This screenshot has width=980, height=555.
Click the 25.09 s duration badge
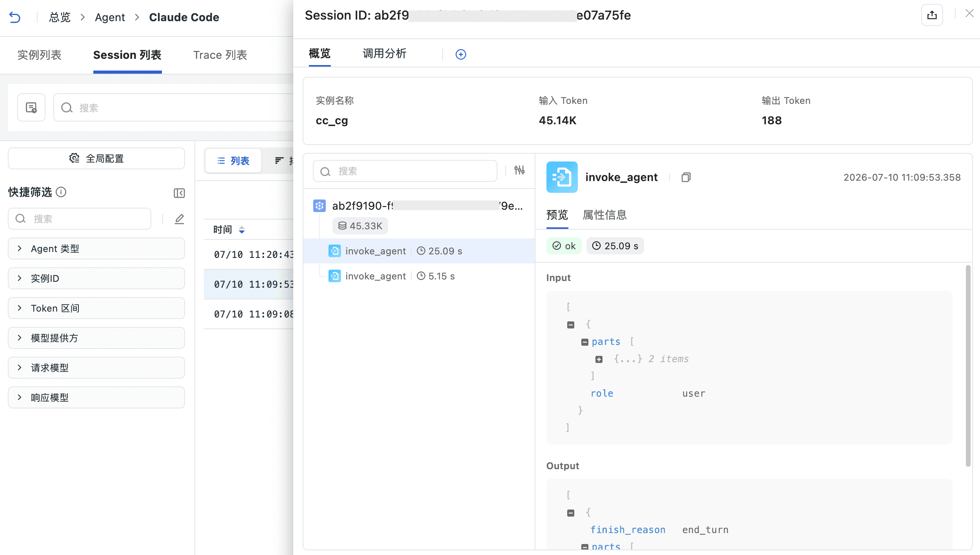pyautogui.click(x=615, y=246)
